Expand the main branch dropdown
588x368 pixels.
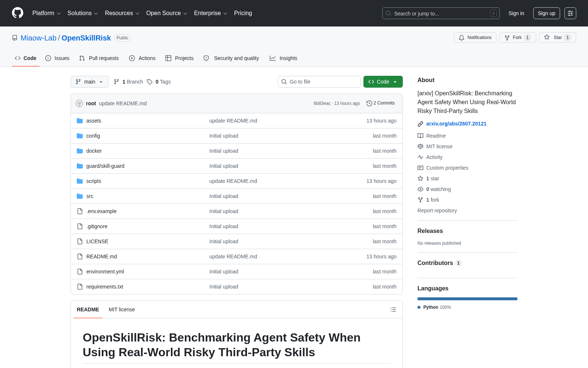click(90, 82)
